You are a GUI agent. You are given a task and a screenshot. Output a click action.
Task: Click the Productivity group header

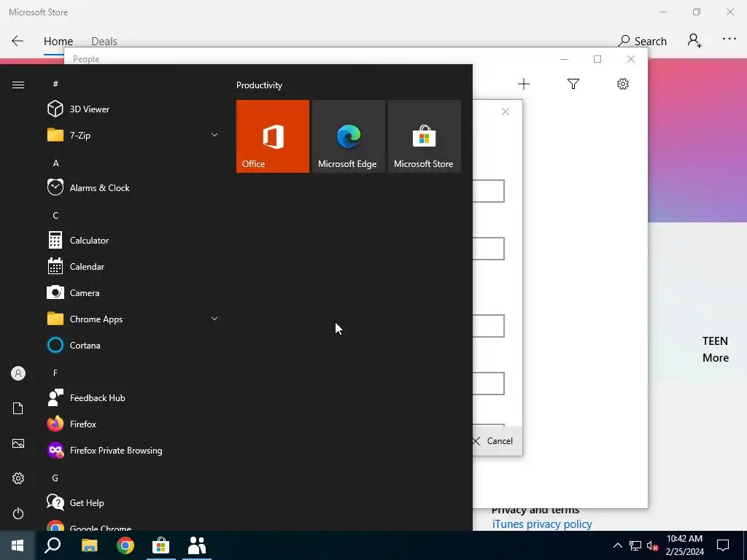coord(259,85)
